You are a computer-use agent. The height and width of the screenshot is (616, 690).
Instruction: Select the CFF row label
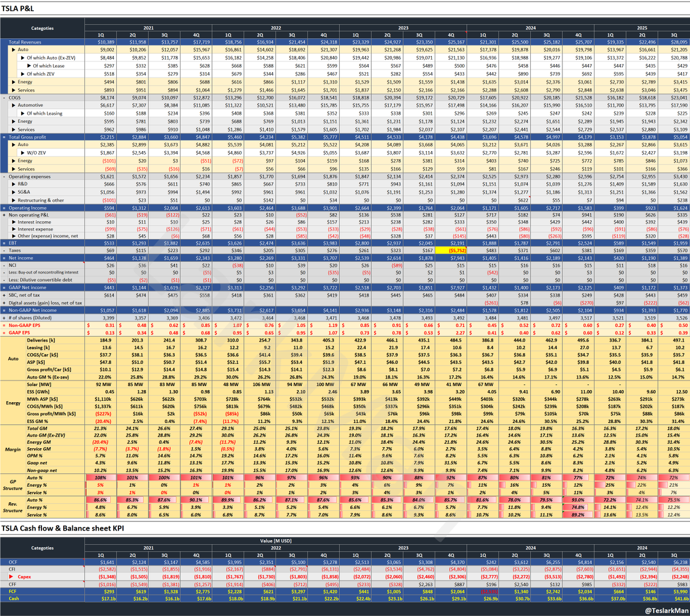point(13,584)
